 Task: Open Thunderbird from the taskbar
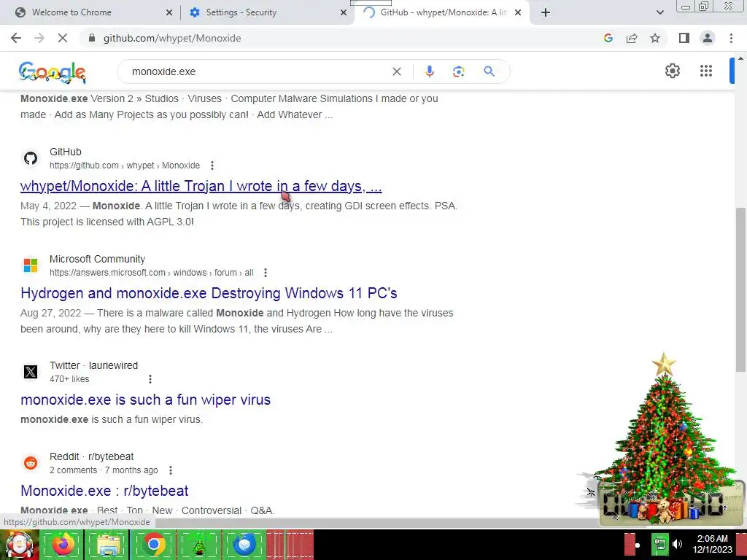[244, 544]
